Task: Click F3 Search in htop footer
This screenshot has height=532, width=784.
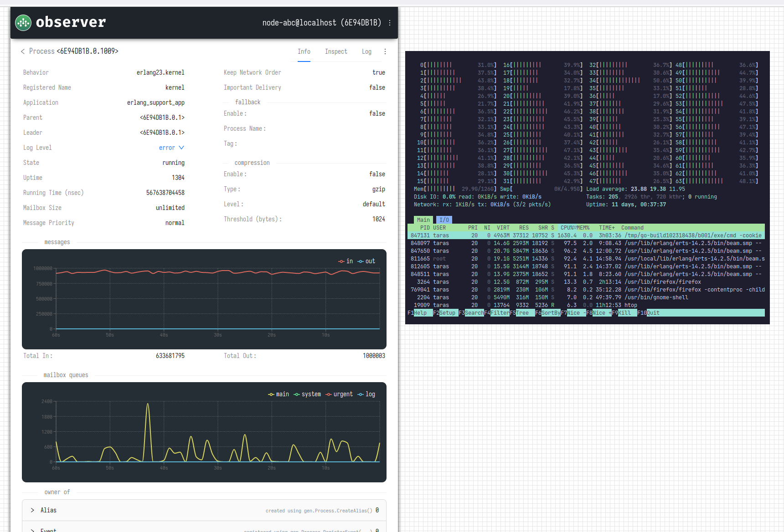Action: [471, 313]
